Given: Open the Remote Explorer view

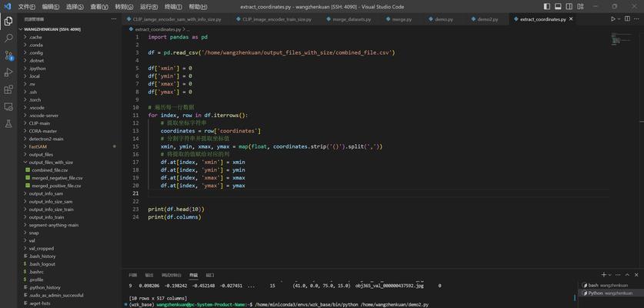Looking at the screenshot, I should click(8, 106).
